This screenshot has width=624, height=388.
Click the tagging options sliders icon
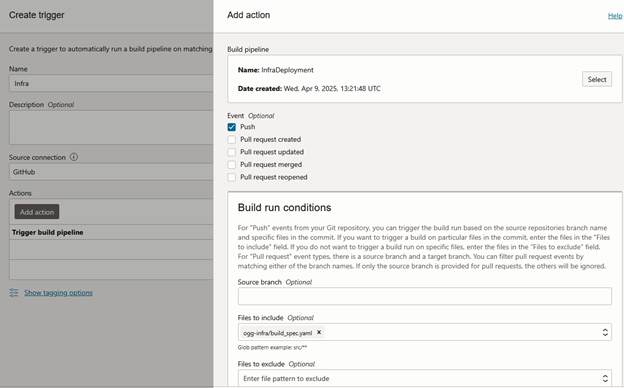(x=14, y=292)
